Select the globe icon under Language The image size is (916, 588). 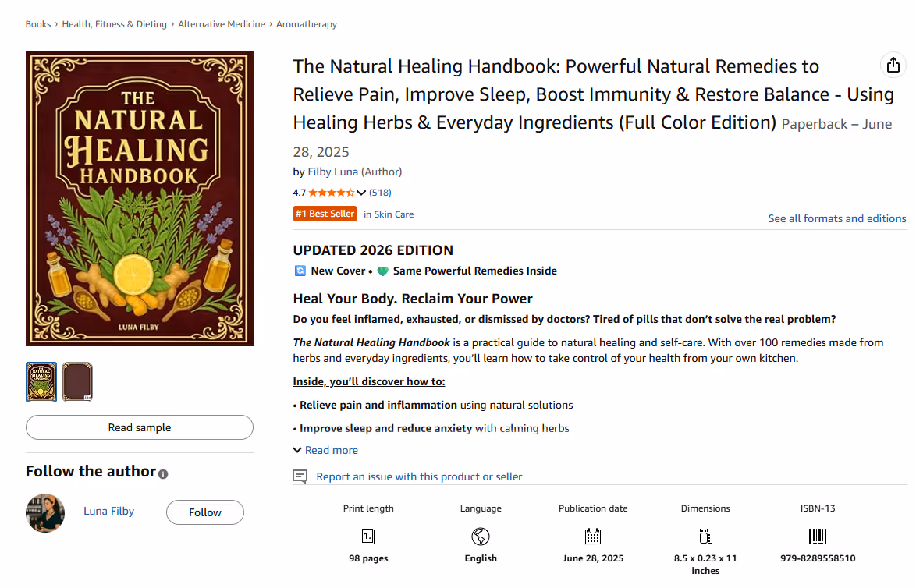pos(480,536)
